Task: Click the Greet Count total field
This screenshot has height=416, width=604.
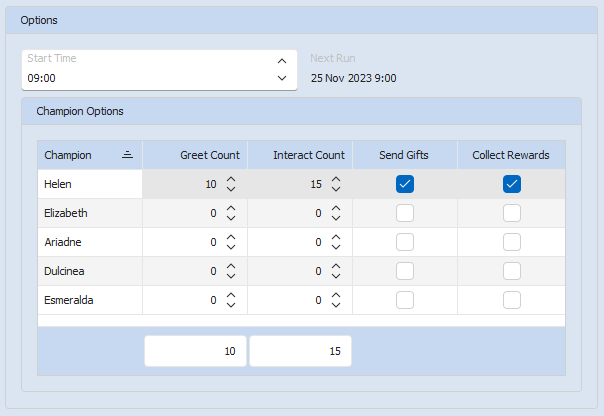Action: tap(196, 351)
